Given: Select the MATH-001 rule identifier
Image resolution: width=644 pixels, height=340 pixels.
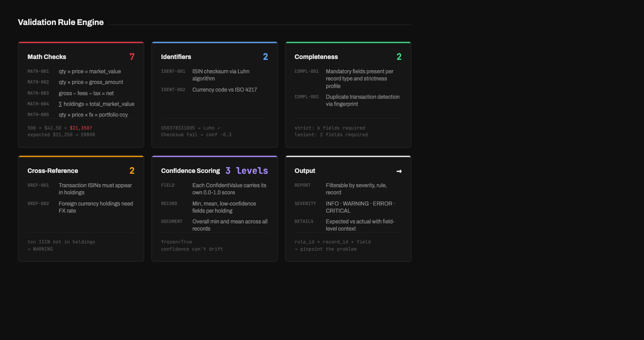Looking at the screenshot, I should tap(38, 71).
